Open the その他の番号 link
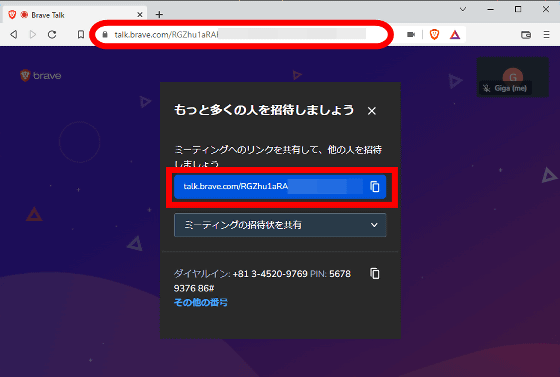 201,302
